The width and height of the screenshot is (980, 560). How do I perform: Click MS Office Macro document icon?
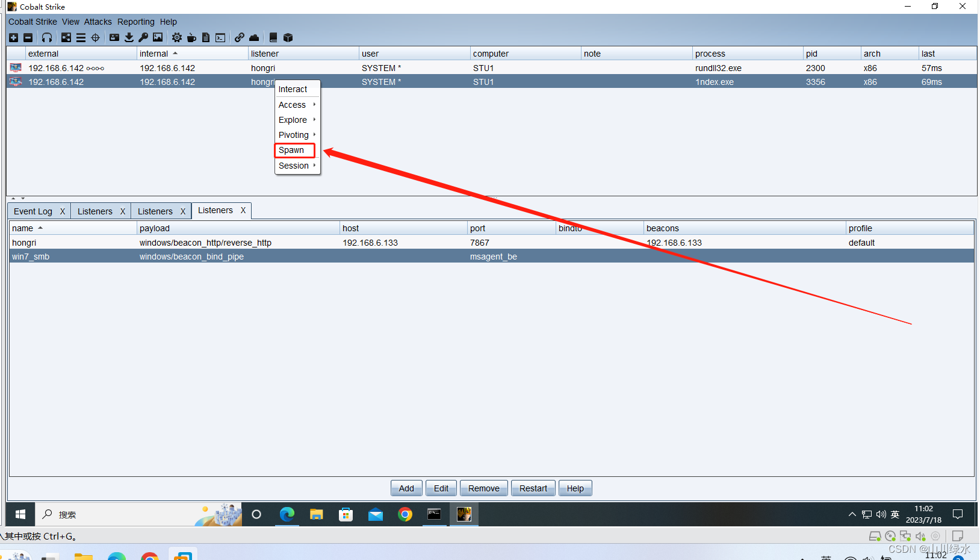[x=206, y=37]
